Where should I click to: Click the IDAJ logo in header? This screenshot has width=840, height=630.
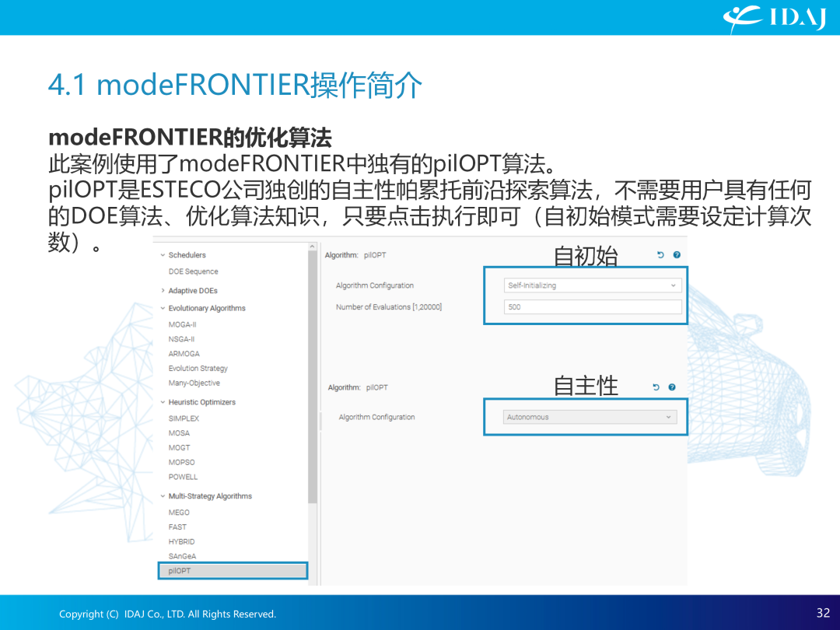774,18
